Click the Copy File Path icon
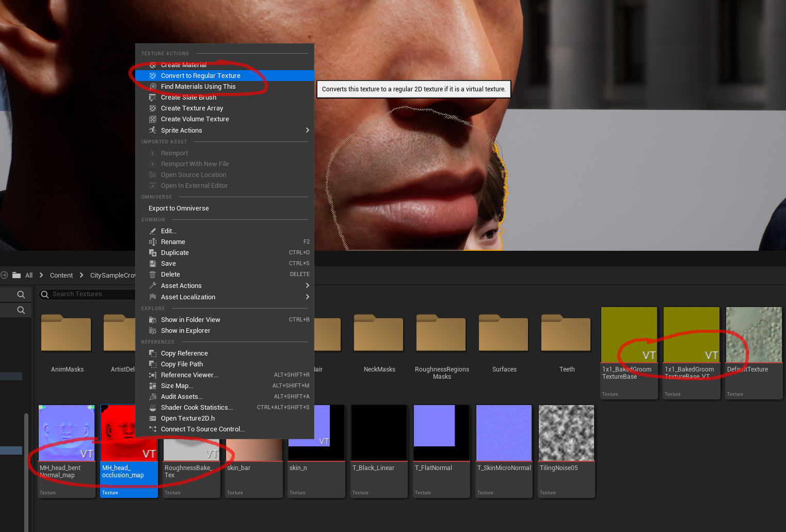786x532 pixels. 153,364
